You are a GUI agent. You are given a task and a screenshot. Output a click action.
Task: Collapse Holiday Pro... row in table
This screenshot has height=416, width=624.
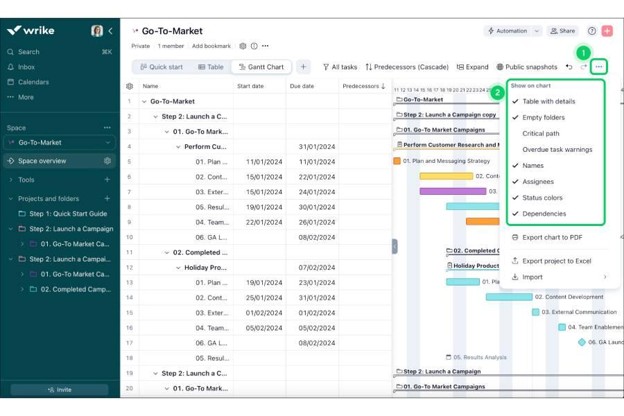pos(178,268)
